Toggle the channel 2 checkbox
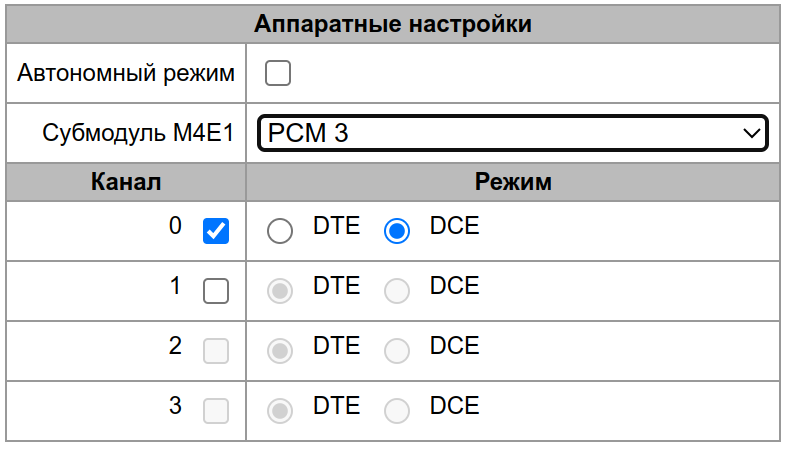This screenshot has width=790, height=449. pos(215,351)
